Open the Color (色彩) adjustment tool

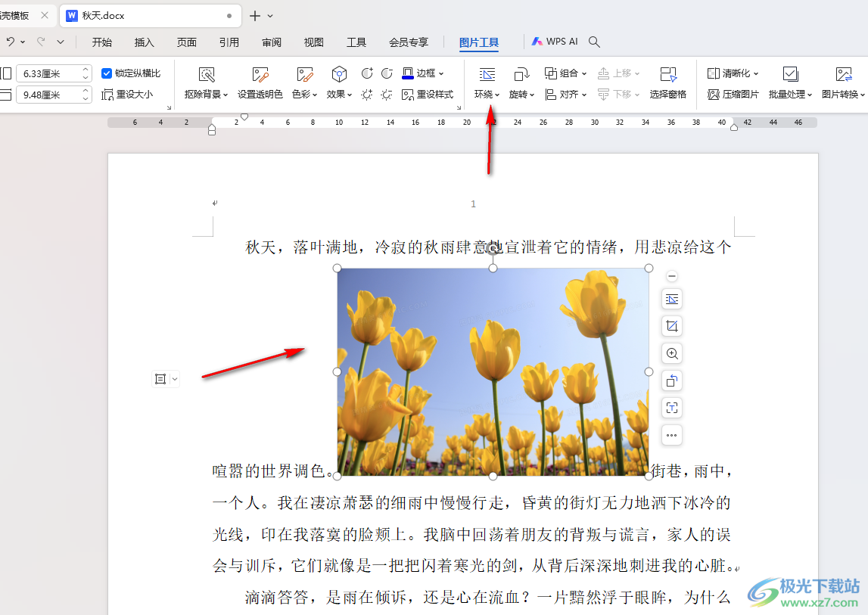click(x=304, y=83)
